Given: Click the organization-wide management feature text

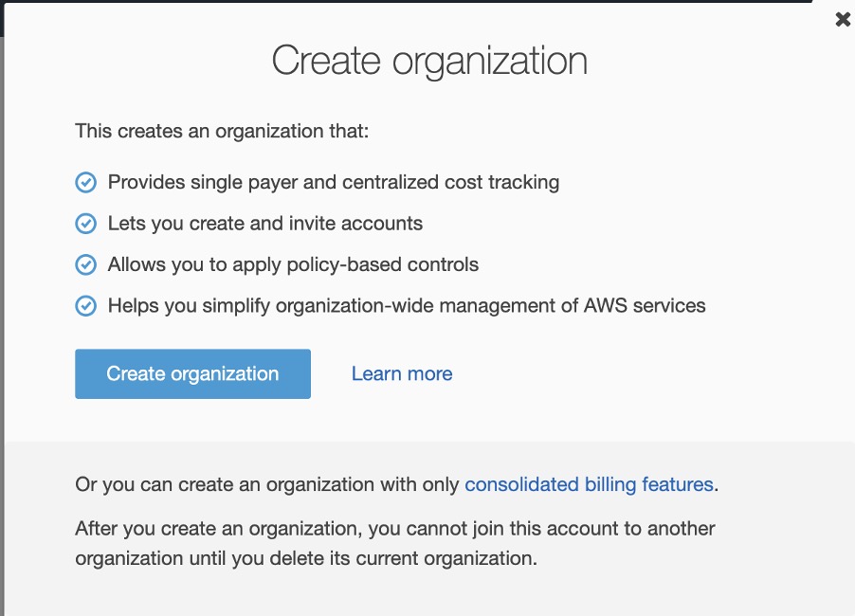Looking at the screenshot, I should (x=407, y=306).
